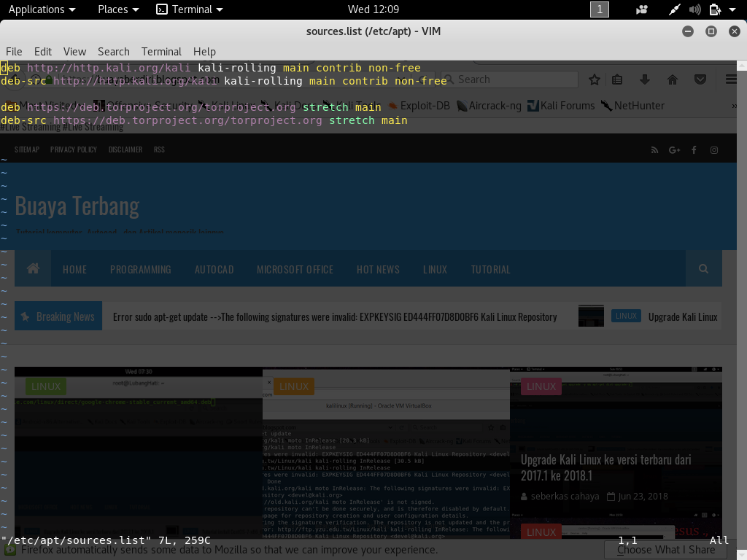This screenshot has width=747, height=560.
Task: Click the Breaking News label
Action: coord(58,316)
